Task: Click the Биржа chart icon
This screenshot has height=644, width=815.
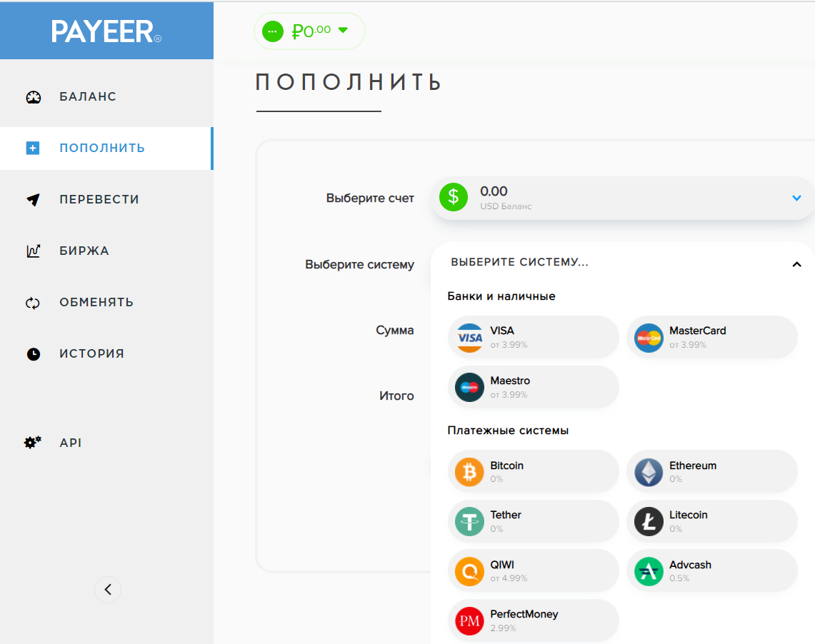Action: [34, 251]
